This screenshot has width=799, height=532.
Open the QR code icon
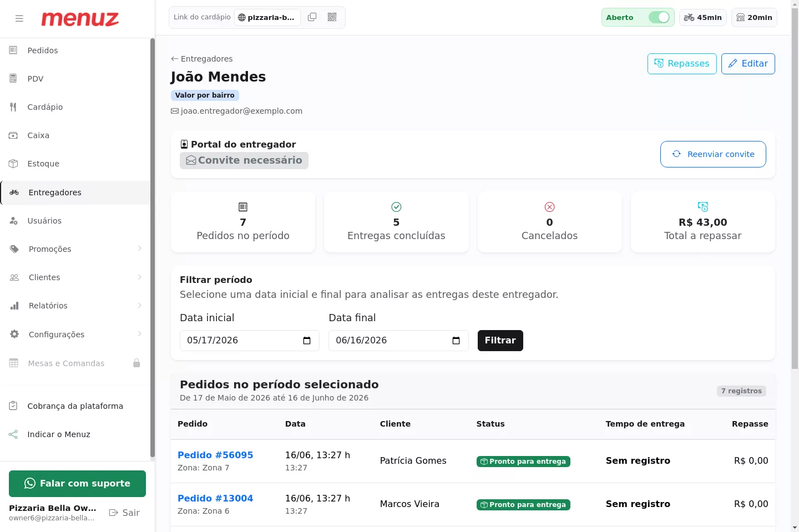[332, 17]
